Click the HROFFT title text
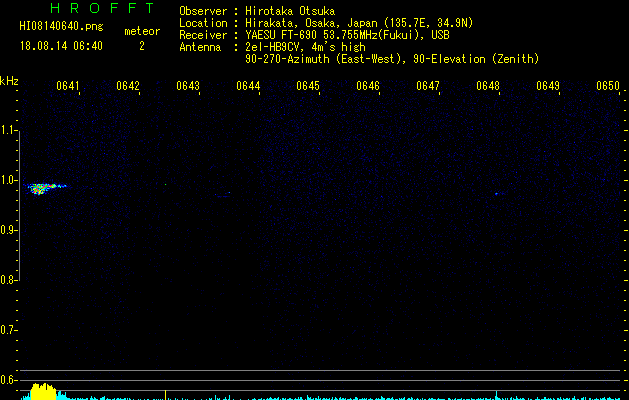Viewport: 629px width, 400px height. coord(102,8)
